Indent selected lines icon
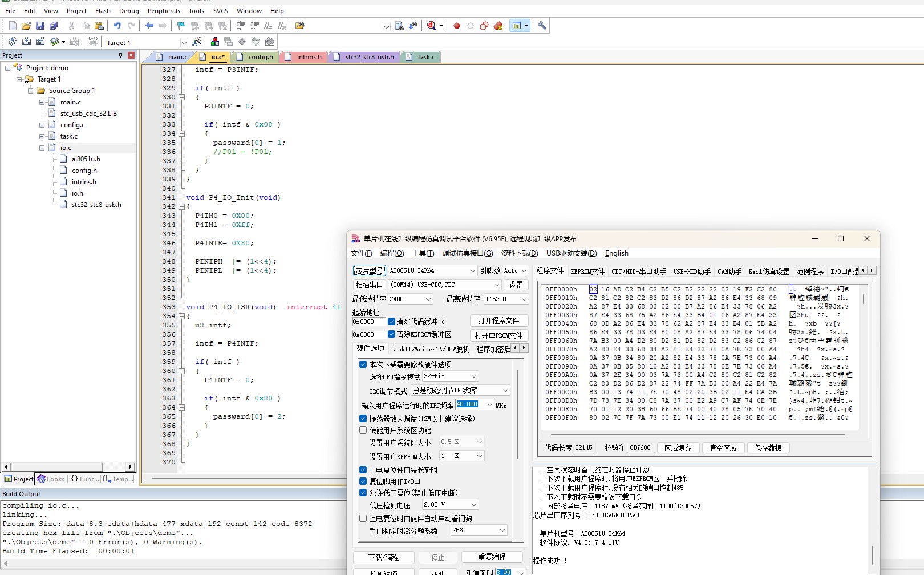Viewport: 924px width, 575px height. 241,26
